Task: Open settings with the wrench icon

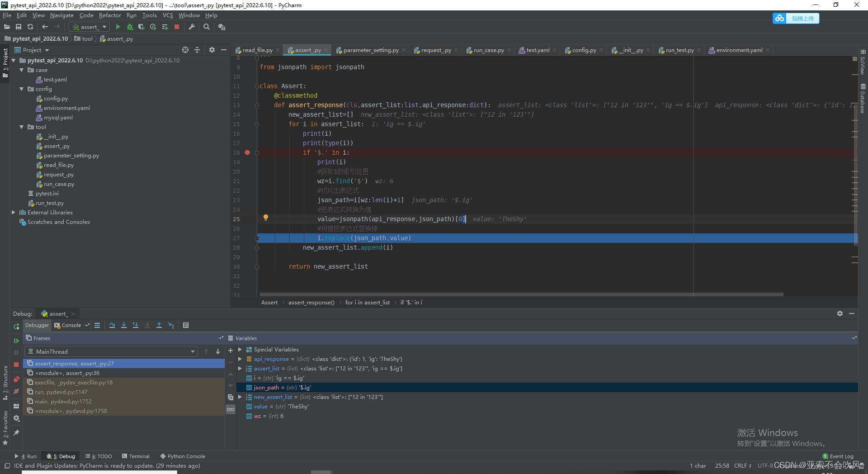Action: (192, 27)
